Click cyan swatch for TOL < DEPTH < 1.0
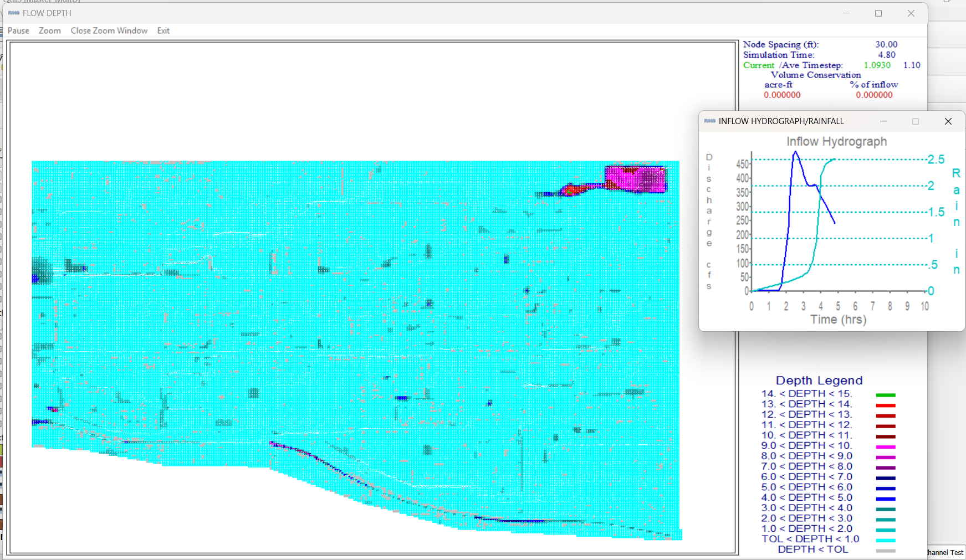Viewport: 966px width, 560px height. (886, 540)
